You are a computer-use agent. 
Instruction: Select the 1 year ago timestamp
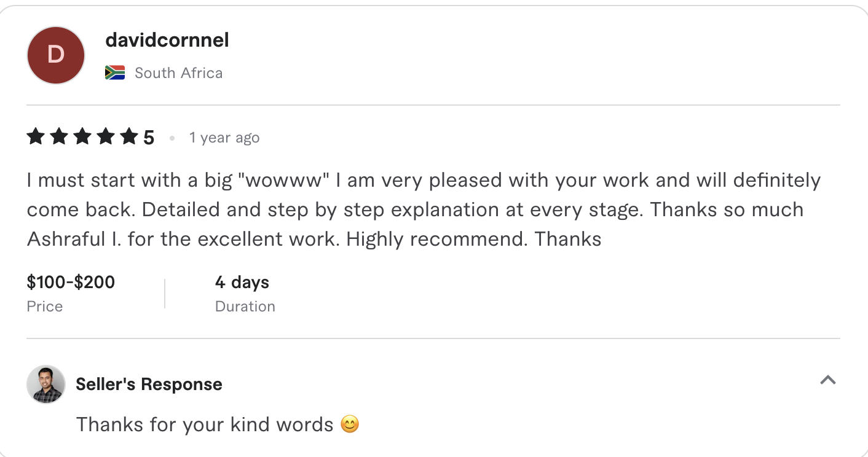click(224, 138)
